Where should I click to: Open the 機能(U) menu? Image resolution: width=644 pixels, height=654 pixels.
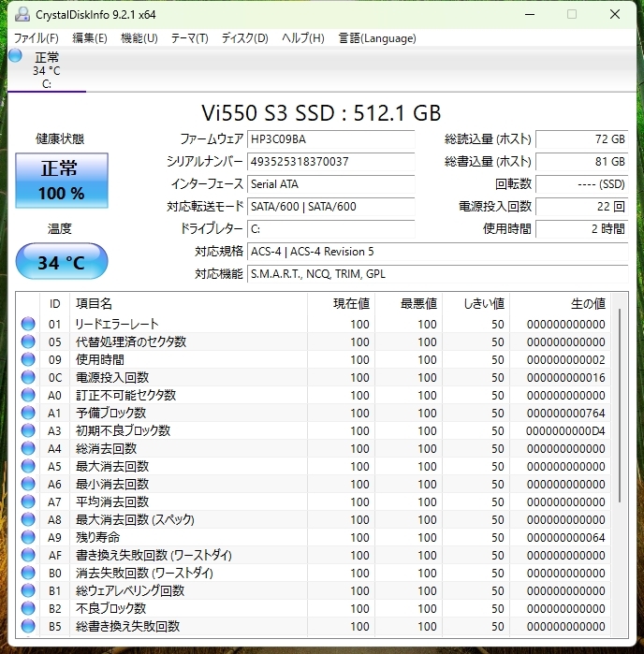coord(139,38)
